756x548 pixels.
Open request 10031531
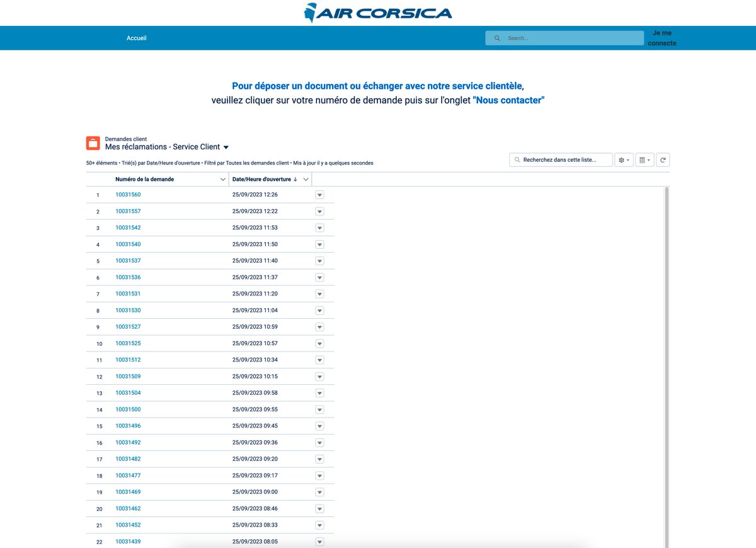click(x=128, y=294)
